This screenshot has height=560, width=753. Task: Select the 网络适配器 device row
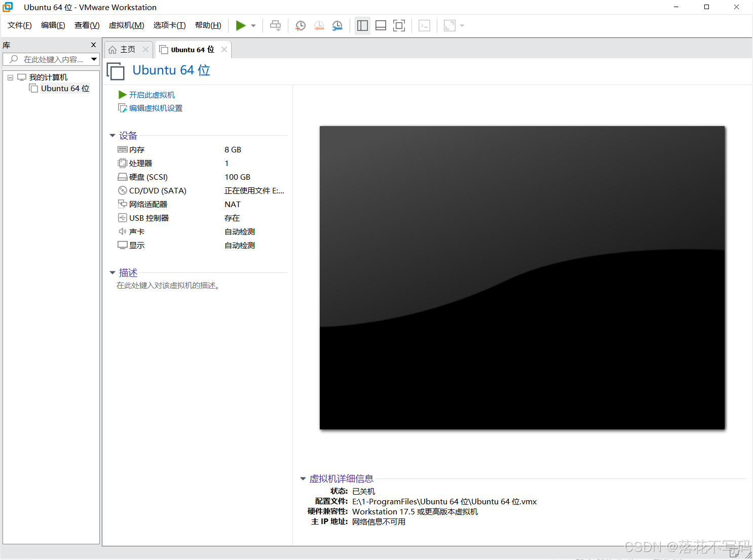coord(202,204)
